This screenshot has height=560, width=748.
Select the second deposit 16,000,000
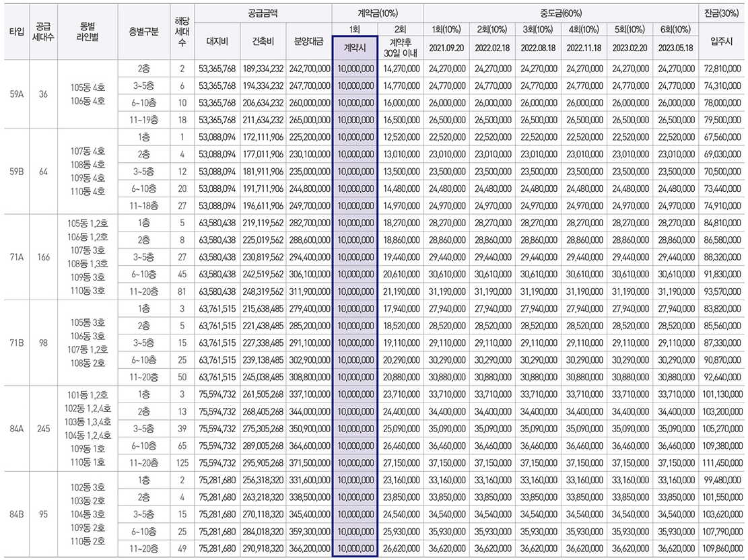pyautogui.click(x=401, y=103)
